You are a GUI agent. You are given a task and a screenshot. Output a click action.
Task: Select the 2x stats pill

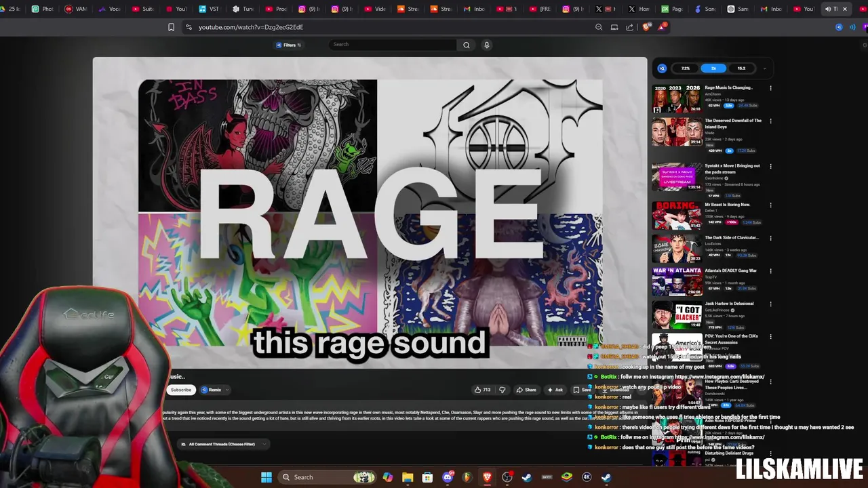tap(713, 68)
